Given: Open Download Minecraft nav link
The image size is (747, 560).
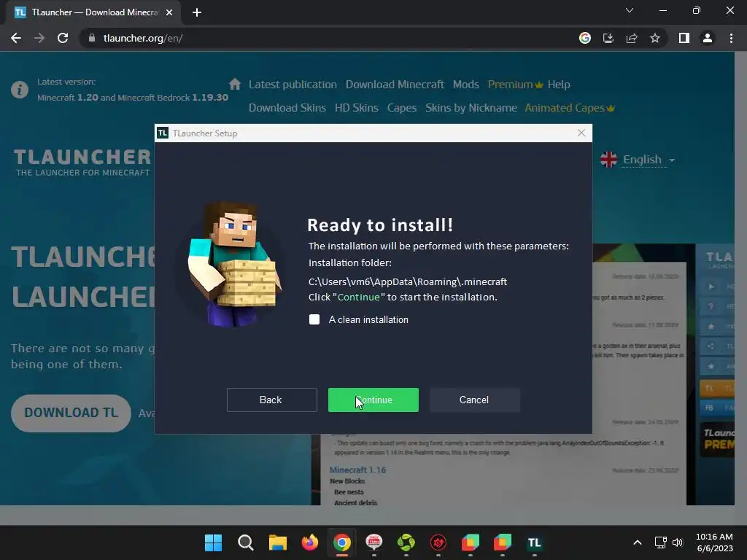Looking at the screenshot, I should [395, 85].
